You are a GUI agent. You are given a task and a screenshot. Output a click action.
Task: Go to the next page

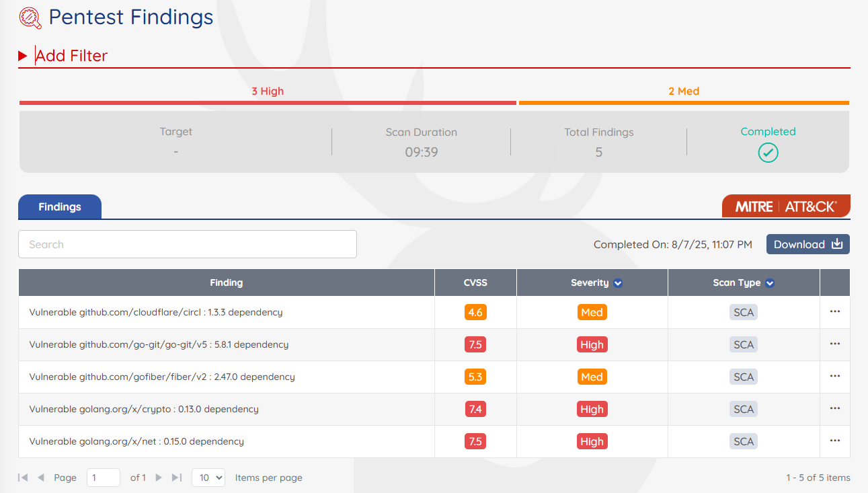[159, 478]
